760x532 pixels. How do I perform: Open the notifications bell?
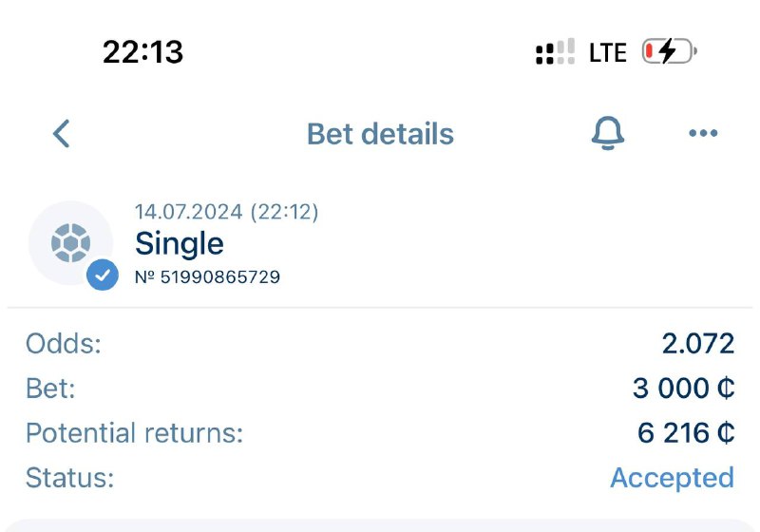click(x=608, y=134)
